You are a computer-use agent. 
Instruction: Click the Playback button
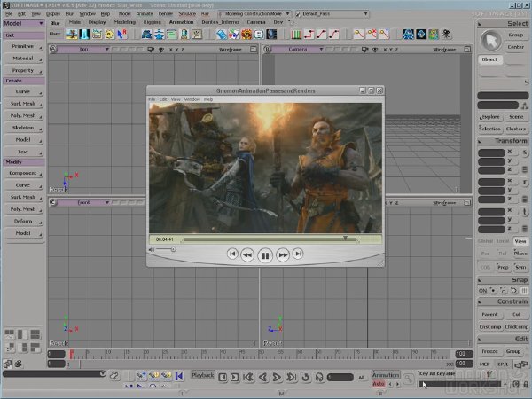203,375
